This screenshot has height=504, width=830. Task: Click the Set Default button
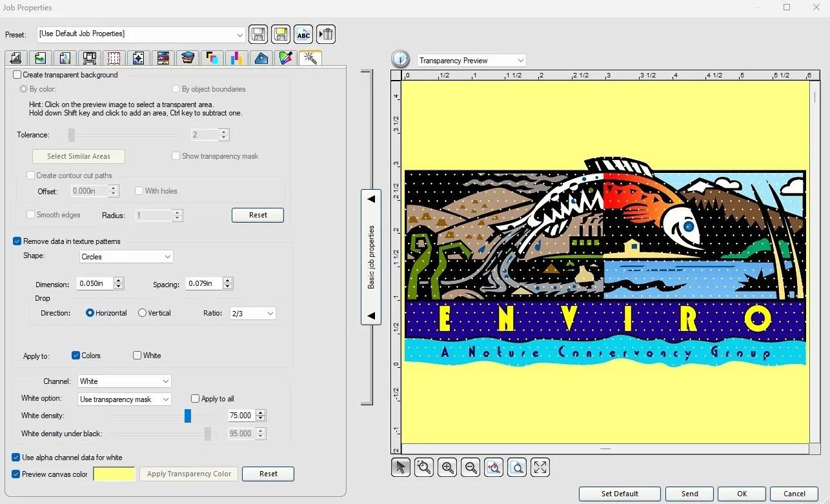pyautogui.click(x=619, y=494)
